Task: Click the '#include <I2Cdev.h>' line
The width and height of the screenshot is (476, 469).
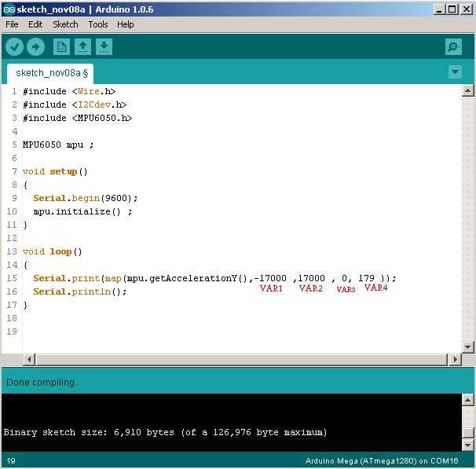Action: tap(75, 104)
